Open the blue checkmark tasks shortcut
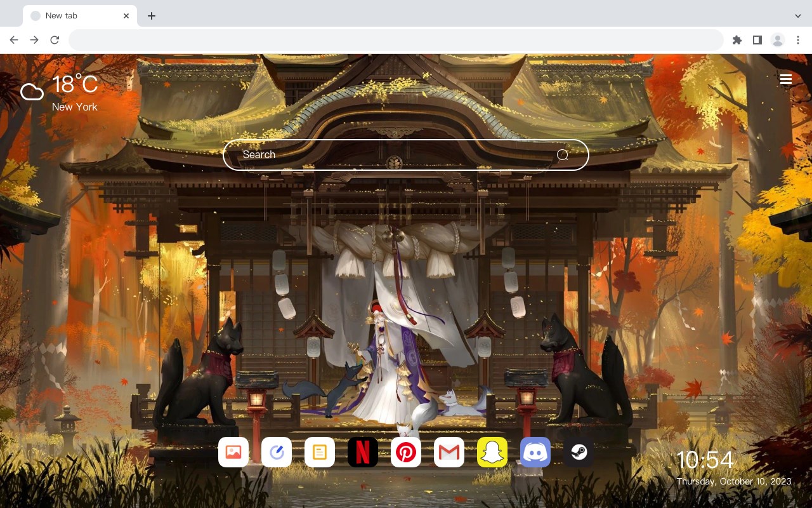Image resolution: width=812 pixels, height=508 pixels. (x=277, y=452)
